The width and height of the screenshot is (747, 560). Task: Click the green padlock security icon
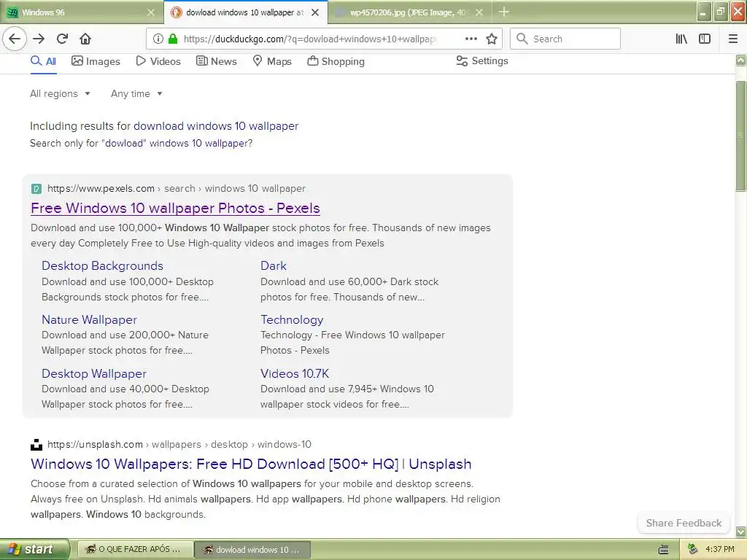[173, 39]
